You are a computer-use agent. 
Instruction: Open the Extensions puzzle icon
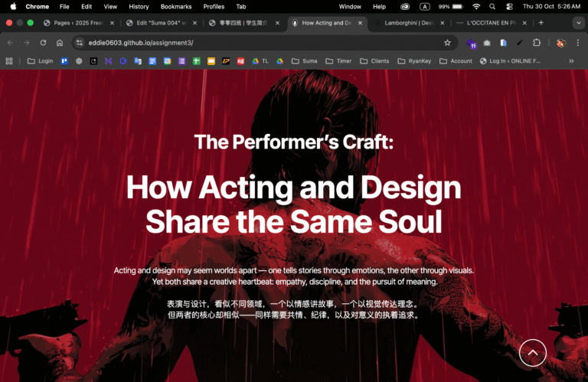(537, 43)
